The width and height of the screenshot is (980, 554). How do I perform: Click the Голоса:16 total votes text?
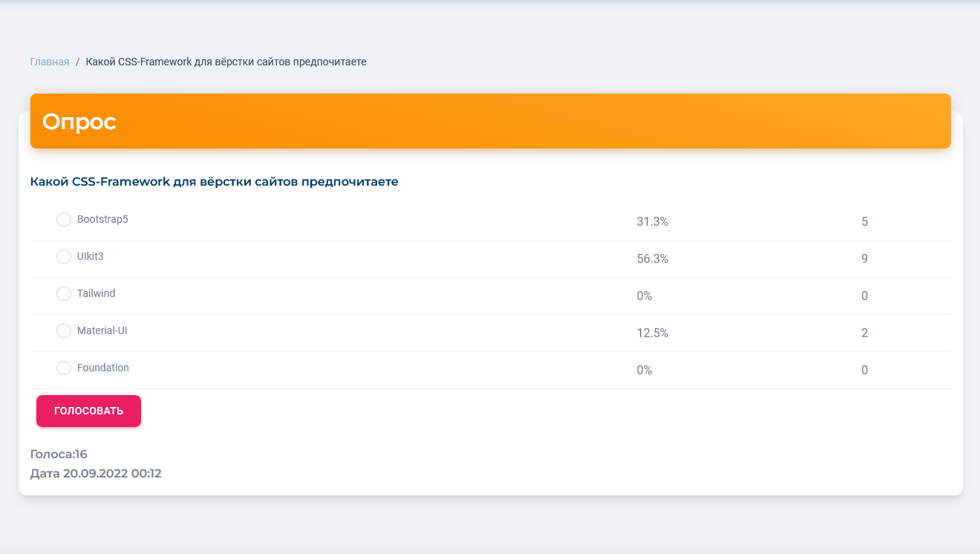(x=59, y=454)
